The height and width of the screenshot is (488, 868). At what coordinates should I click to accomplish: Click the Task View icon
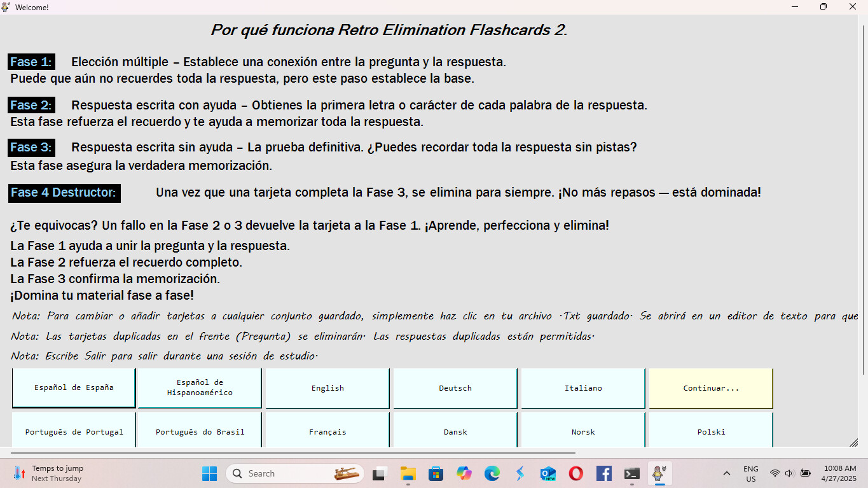coord(380,473)
